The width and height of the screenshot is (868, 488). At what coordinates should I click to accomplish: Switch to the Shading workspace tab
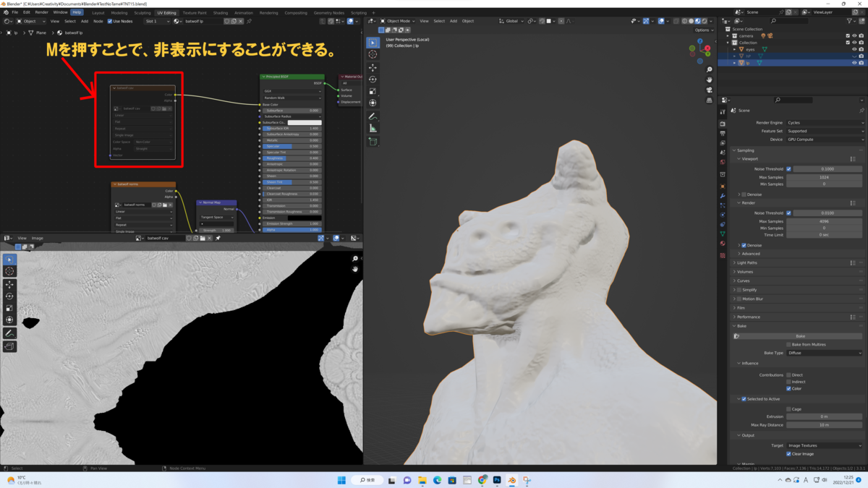coord(221,12)
